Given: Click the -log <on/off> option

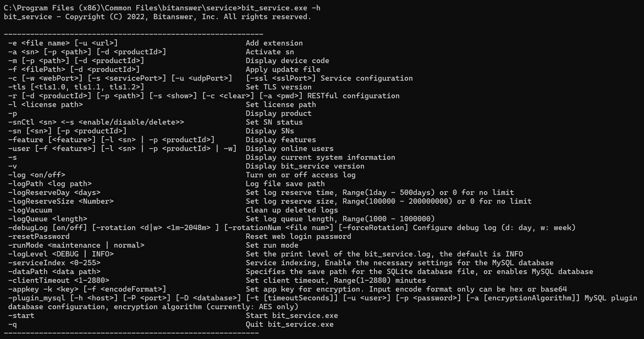Looking at the screenshot, I should click(x=36, y=175).
